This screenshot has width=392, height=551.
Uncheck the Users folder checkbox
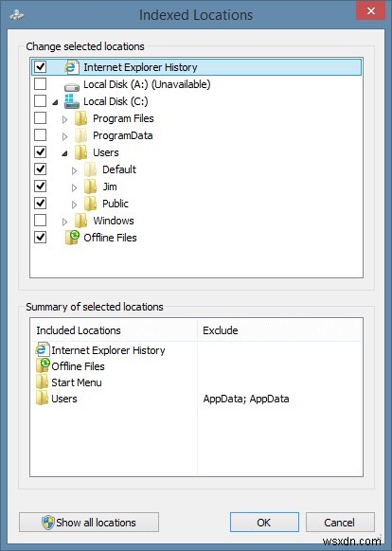tap(41, 152)
